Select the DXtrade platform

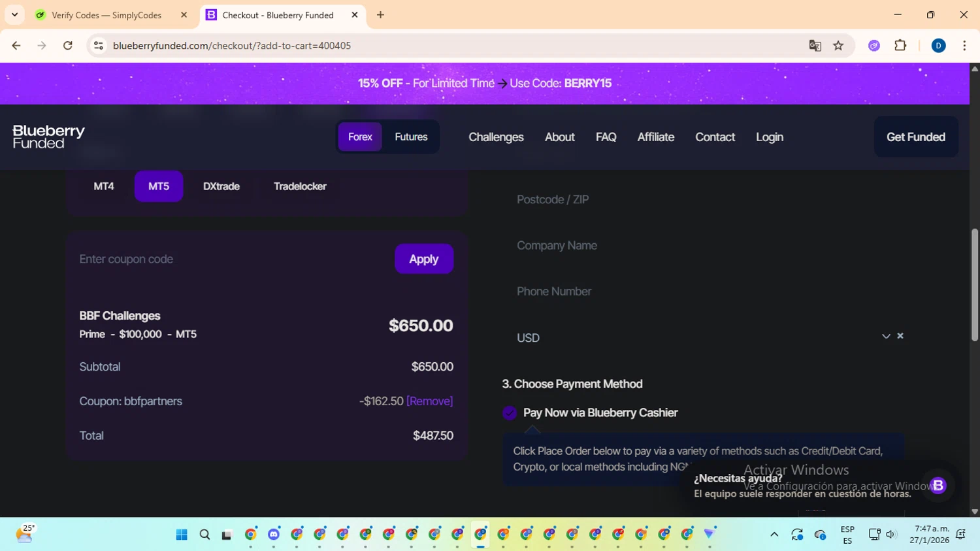tap(221, 186)
